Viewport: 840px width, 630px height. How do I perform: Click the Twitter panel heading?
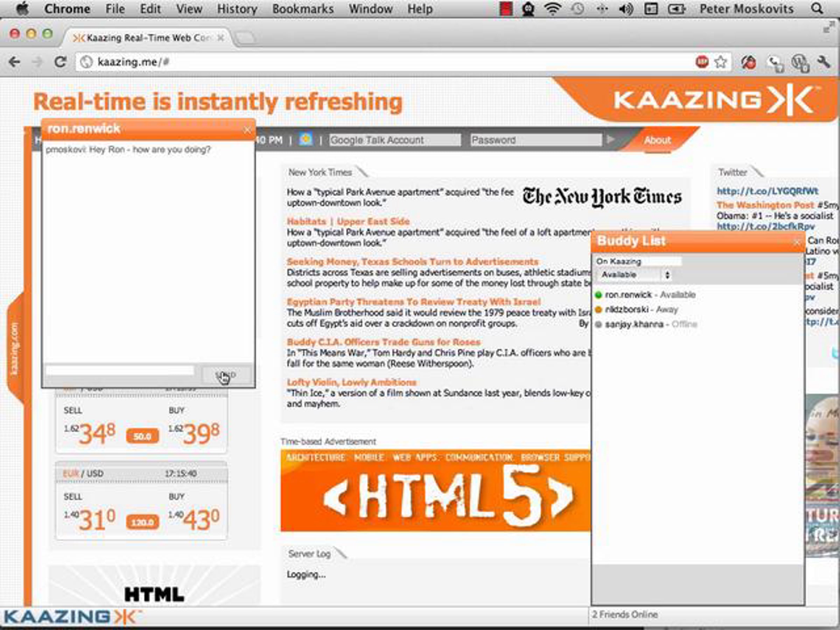[733, 173]
